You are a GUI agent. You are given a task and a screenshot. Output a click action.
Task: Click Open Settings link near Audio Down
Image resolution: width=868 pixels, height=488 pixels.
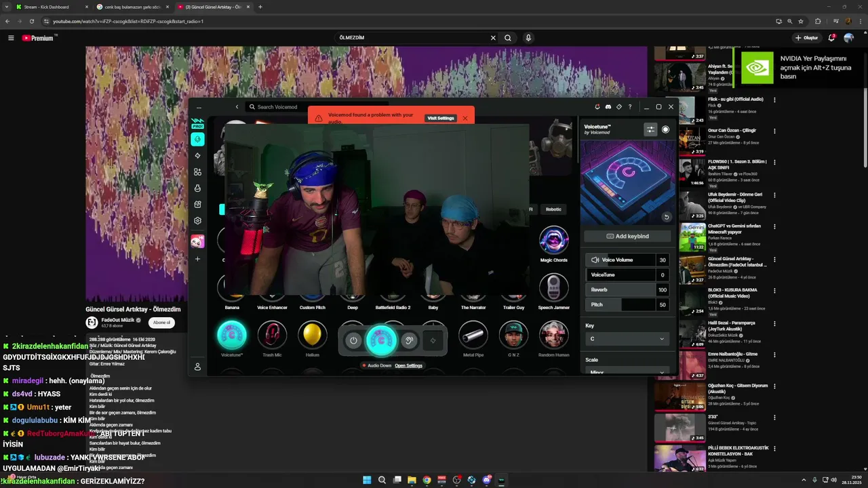(408, 365)
